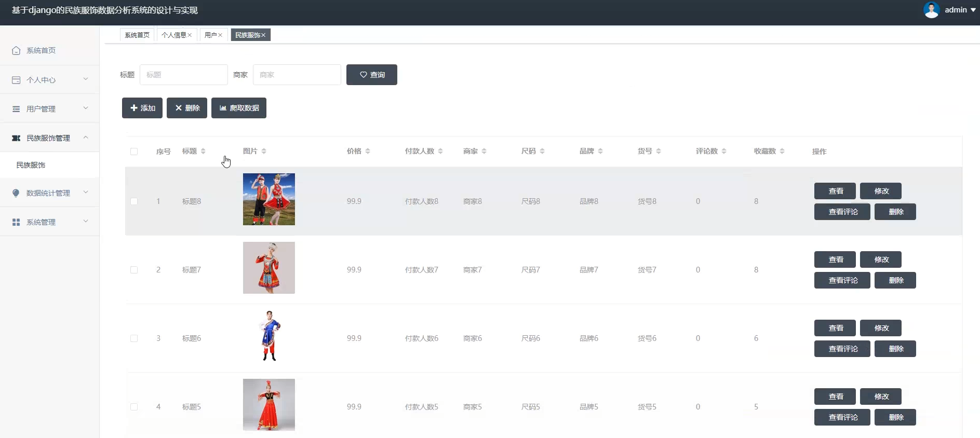980x438 pixels.
Task: Switch to the 系统首页 tab
Action: coord(137,35)
